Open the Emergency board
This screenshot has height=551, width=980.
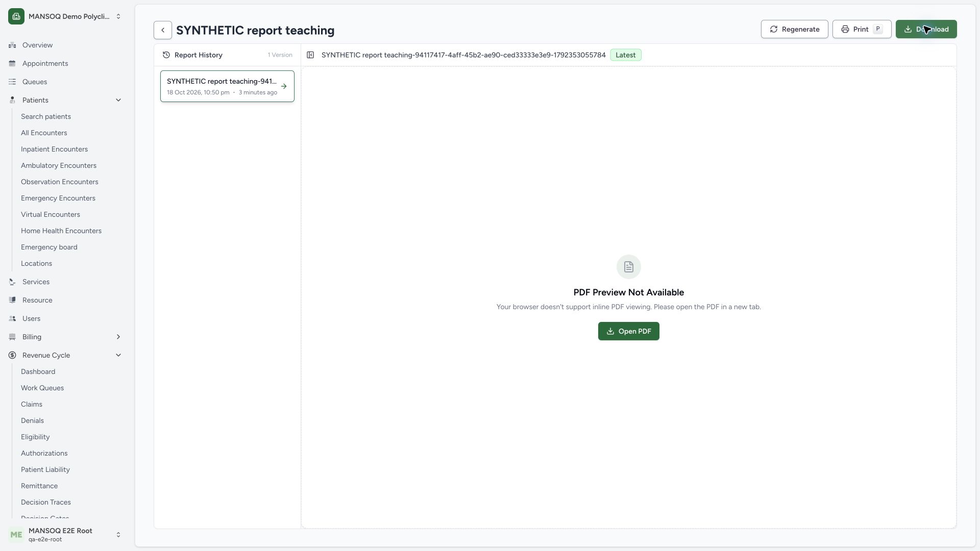pyautogui.click(x=49, y=247)
